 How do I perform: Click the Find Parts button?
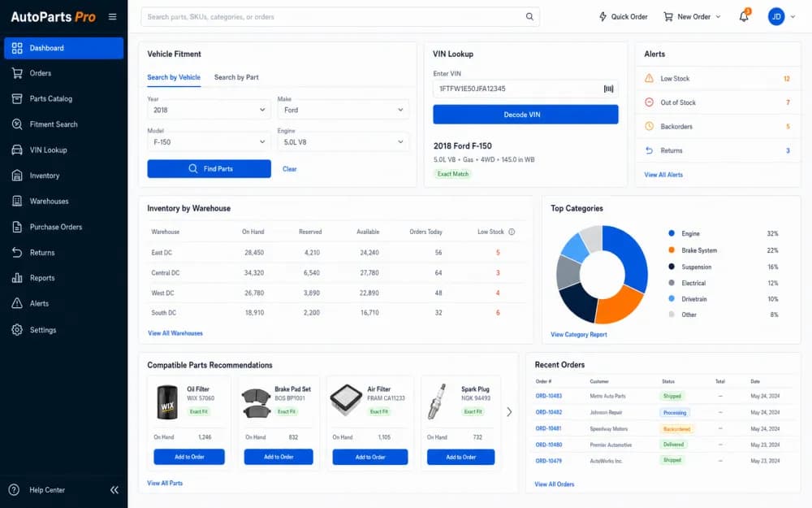(x=209, y=168)
